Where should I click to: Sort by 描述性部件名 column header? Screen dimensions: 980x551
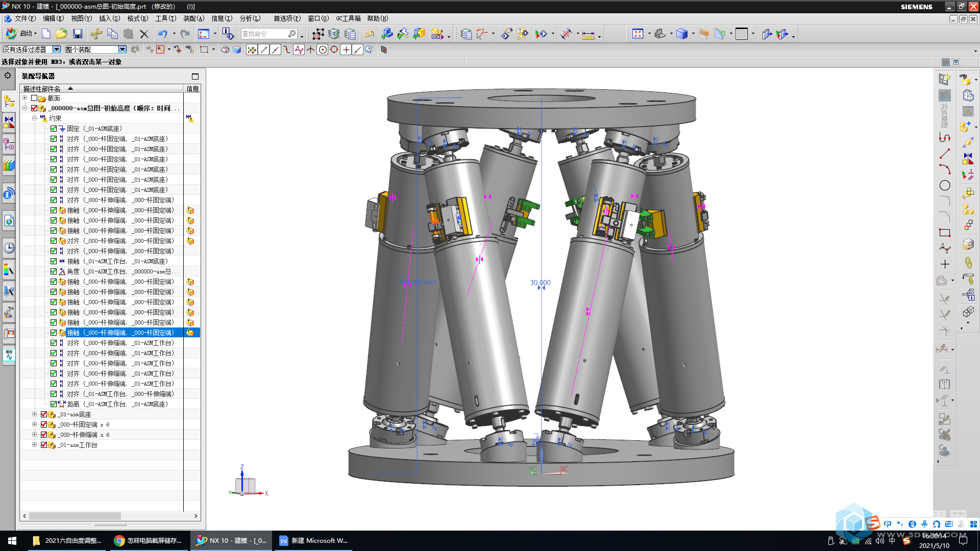(102, 89)
